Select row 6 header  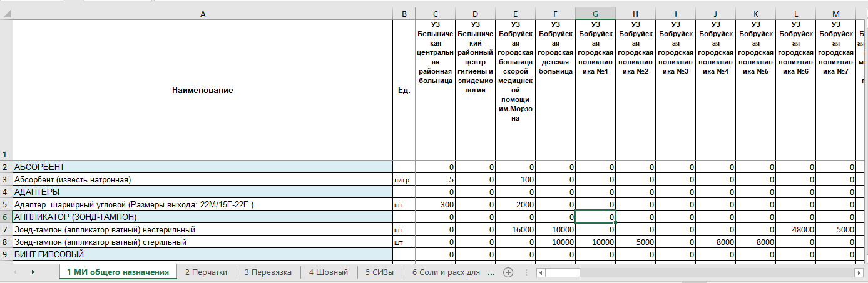pyautogui.click(x=6, y=217)
